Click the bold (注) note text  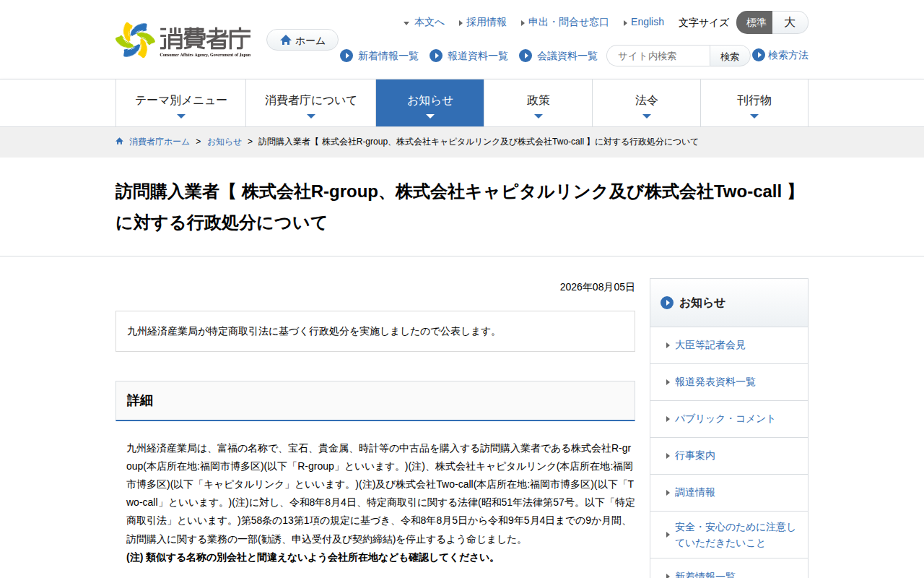(x=312, y=558)
